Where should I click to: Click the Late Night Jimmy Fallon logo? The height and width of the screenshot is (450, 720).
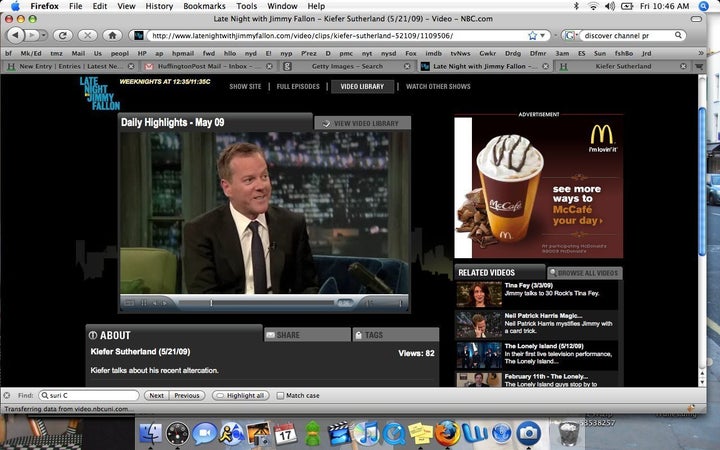(99, 93)
